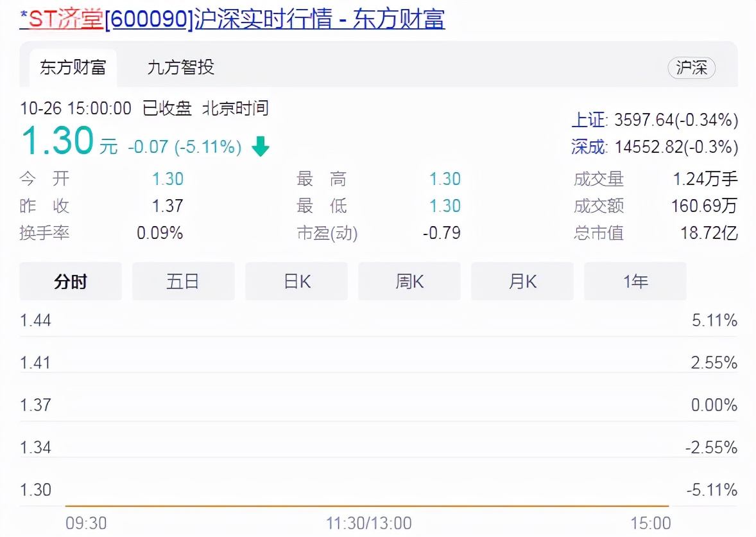Viewport: 756px width, 537px height.
Task: Click the 总市值 market cap figure
Action: (708, 233)
